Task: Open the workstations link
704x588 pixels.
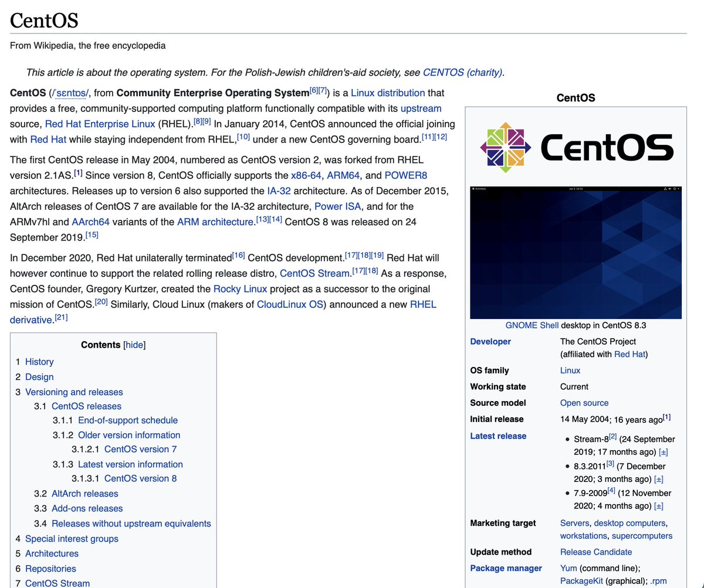Action: point(583,536)
